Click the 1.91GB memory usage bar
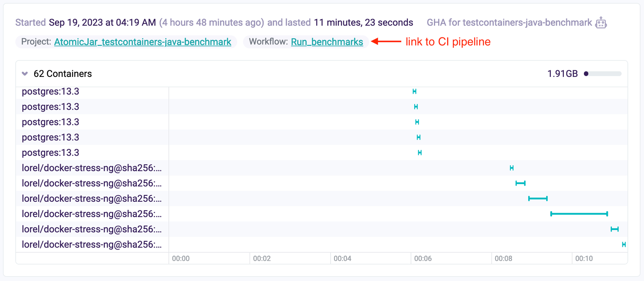This screenshot has width=644, height=281. coord(603,74)
